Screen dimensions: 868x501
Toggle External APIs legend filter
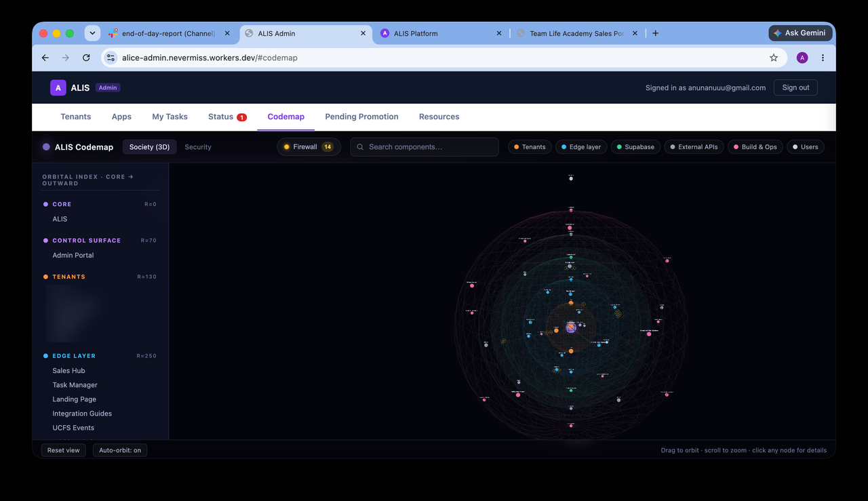coord(694,146)
